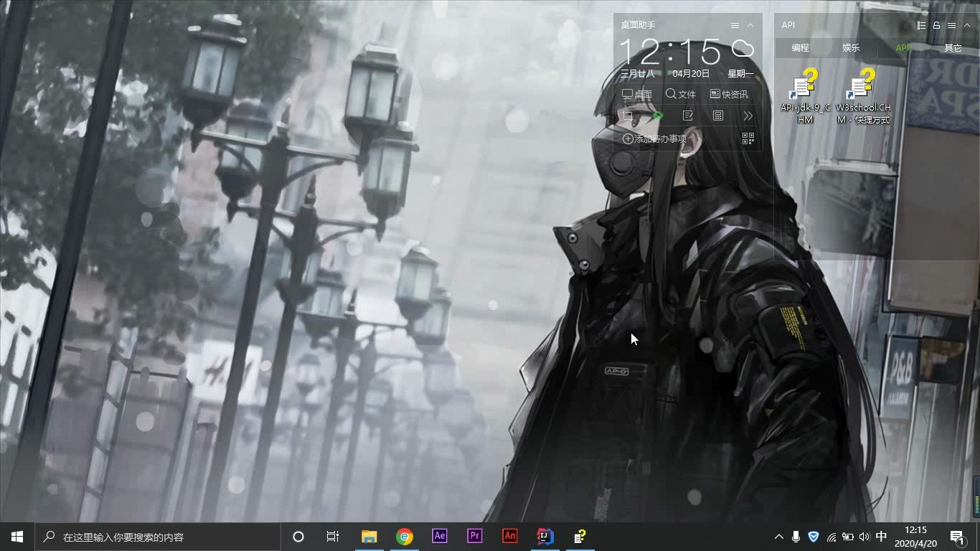This screenshot has width=980, height=551.
Task: Open the blue shield security tray icon
Action: pos(813,537)
